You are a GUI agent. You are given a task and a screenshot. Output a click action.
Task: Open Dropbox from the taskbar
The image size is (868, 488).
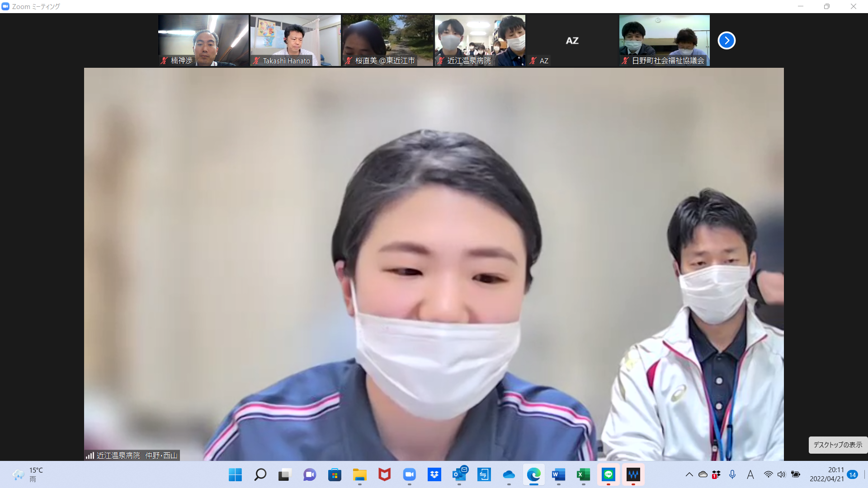(x=434, y=474)
